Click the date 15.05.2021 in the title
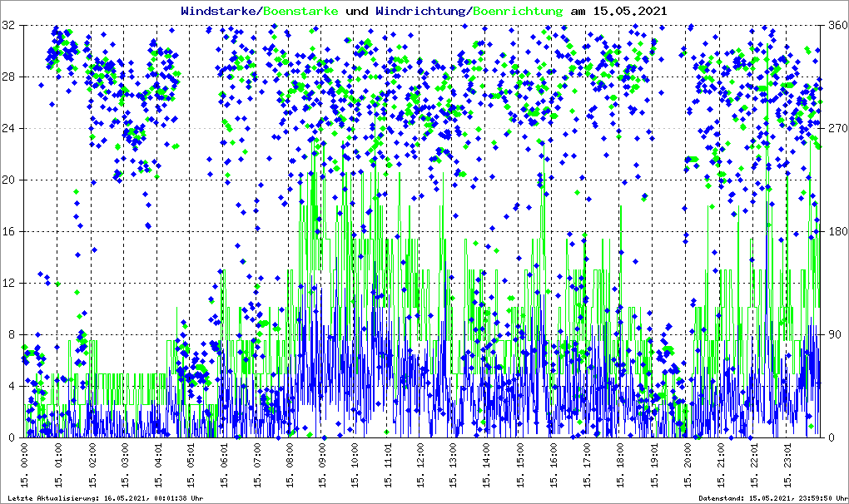 pos(629,12)
